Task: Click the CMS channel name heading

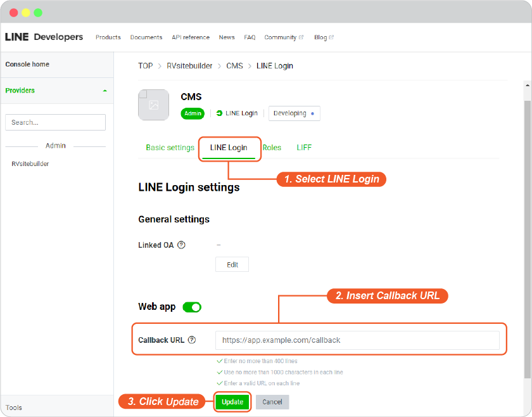Action: [191, 97]
